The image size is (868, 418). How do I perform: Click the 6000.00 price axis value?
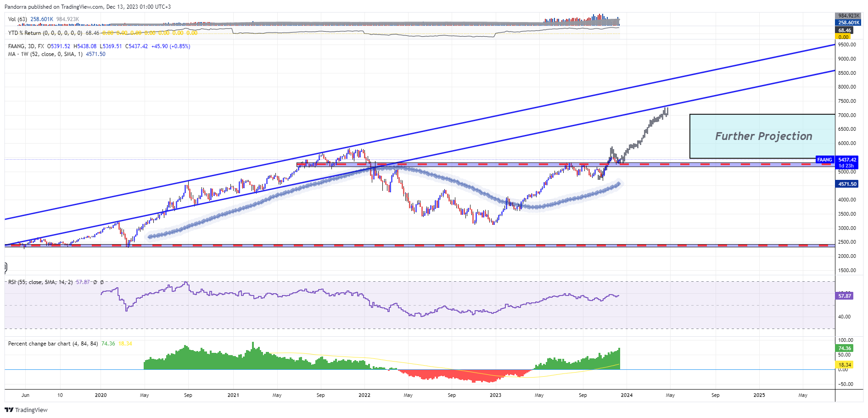click(847, 143)
